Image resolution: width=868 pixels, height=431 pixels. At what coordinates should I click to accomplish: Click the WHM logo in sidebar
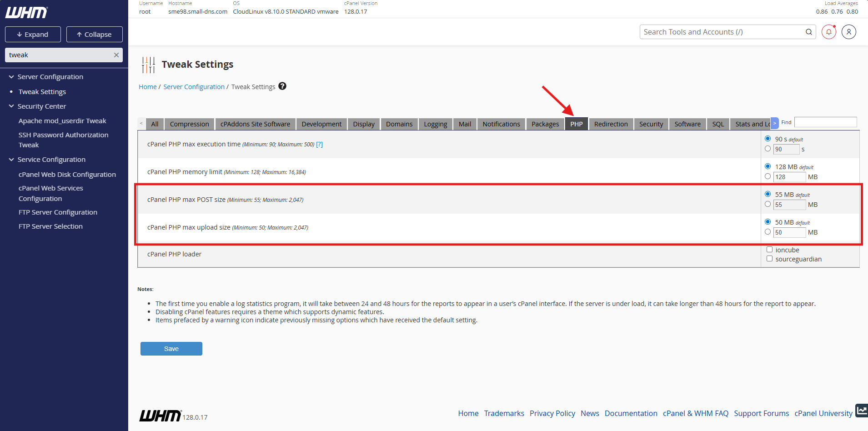pyautogui.click(x=26, y=12)
